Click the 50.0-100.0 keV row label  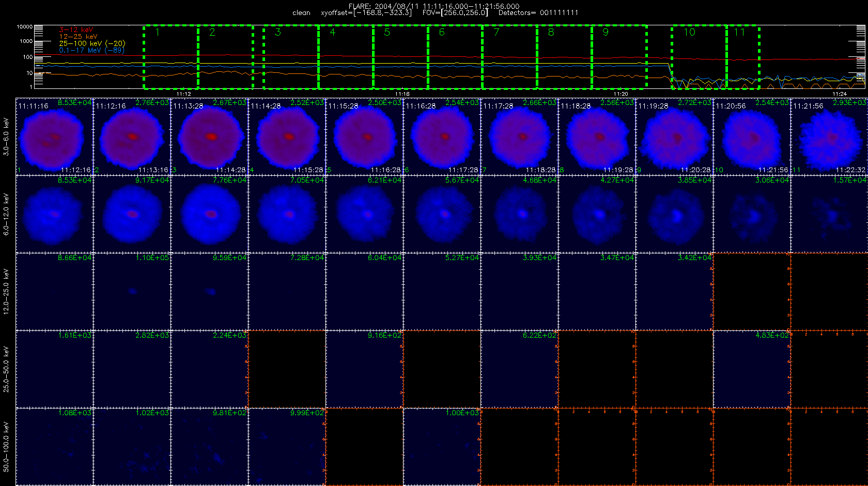(x=6, y=447)
